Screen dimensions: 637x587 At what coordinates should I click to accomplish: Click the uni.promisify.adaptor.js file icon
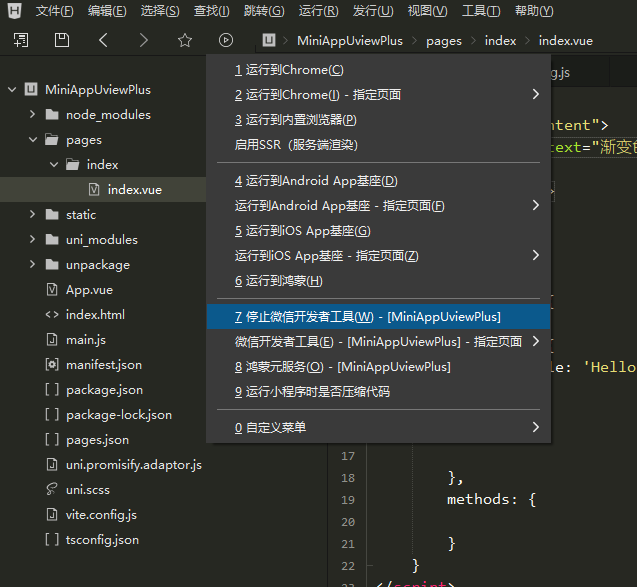52,464
